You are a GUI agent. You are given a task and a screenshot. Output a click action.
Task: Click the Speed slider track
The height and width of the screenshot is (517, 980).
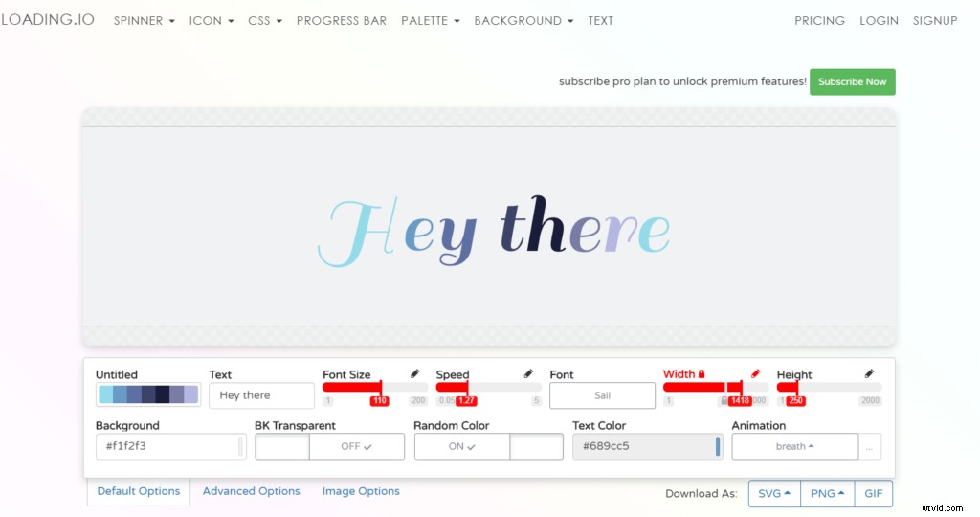[x=489, y=387]
